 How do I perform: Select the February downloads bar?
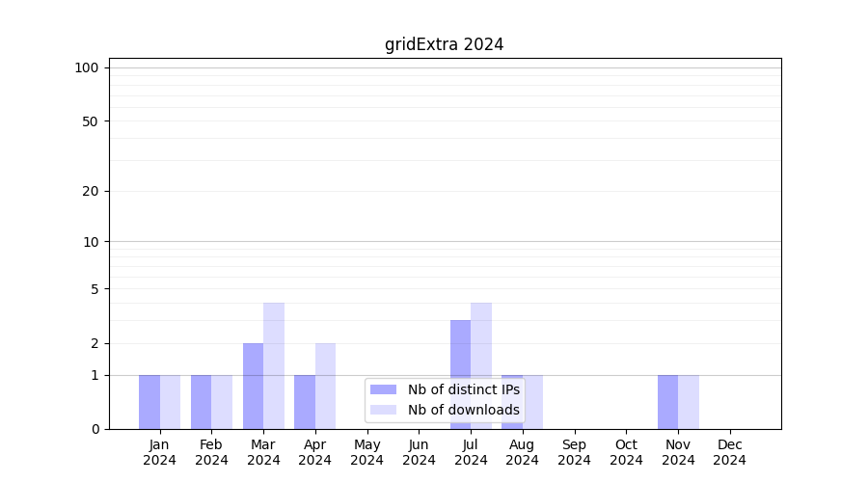coord(222,402)
